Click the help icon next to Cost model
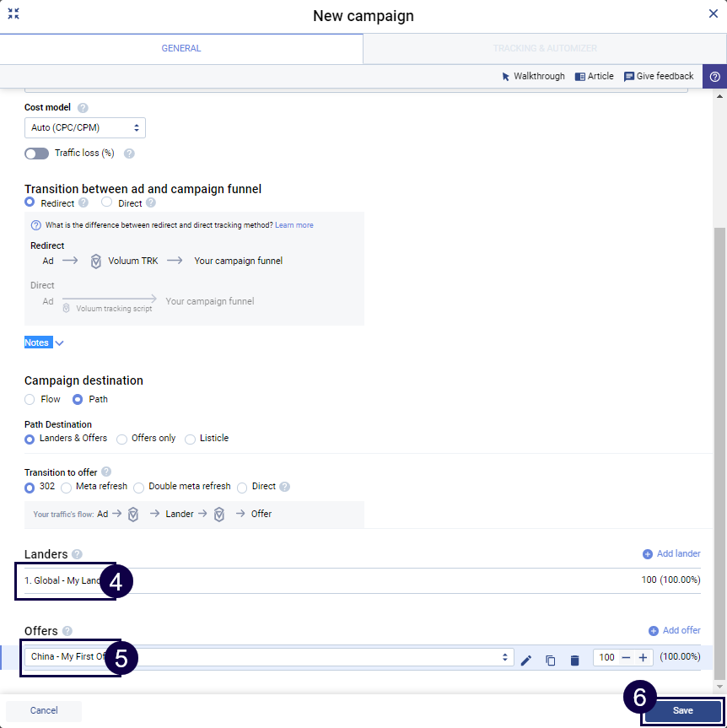This screenshot has width=727, height=728. [83, 108]
